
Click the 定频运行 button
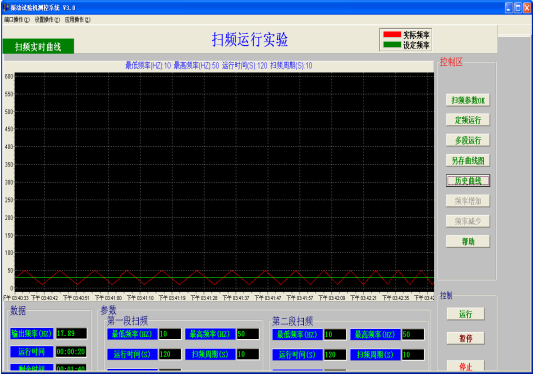pyautogui.click(x=468, y=120)
